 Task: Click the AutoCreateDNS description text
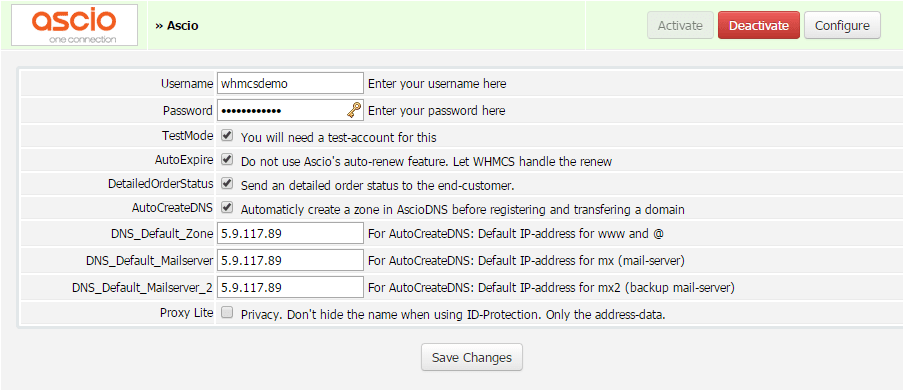coord(462,210)
